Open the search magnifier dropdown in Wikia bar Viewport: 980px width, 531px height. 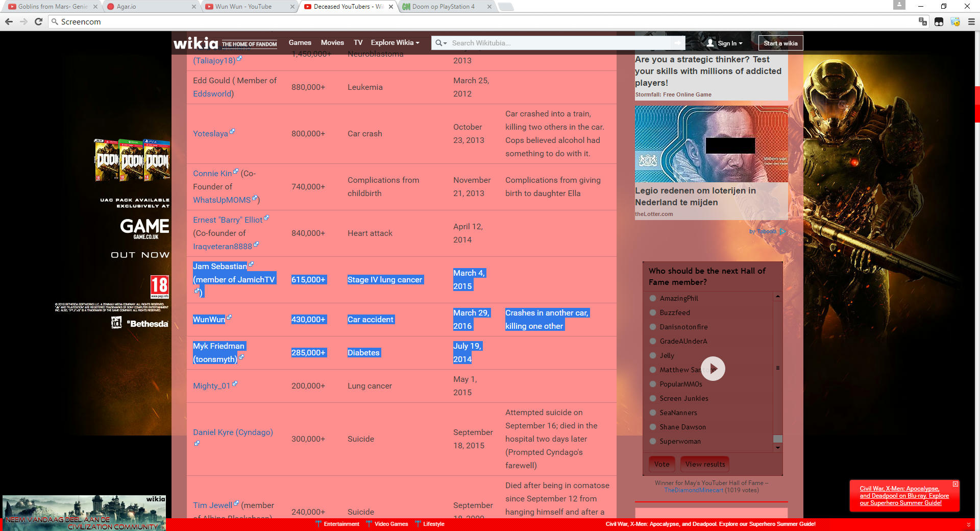[441, 43]
